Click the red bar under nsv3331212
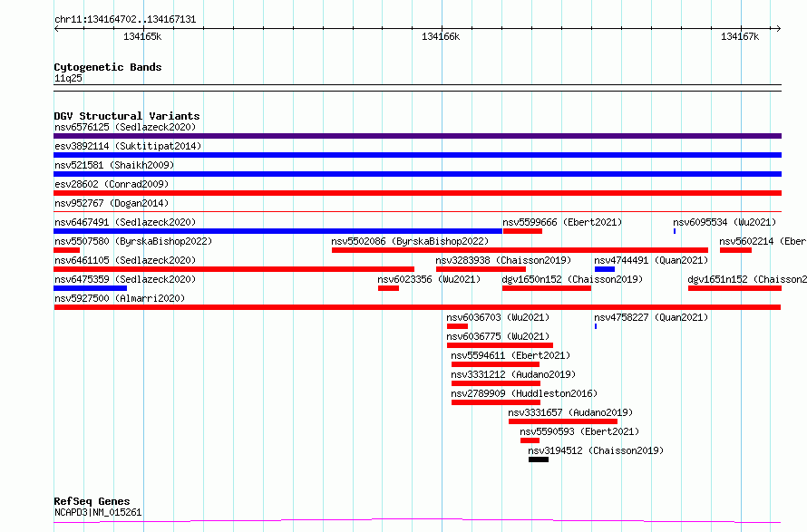 coord(496,383)
